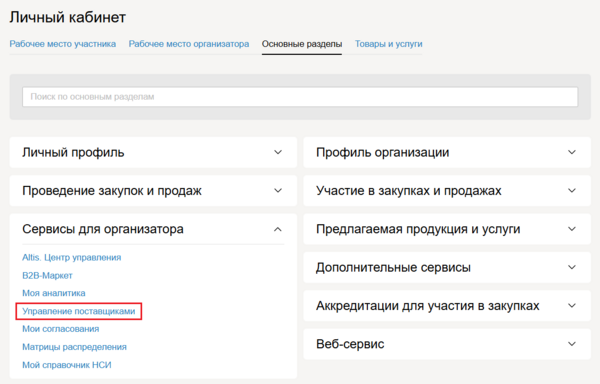Click the Участие в закупках и продажах heading

408,190
